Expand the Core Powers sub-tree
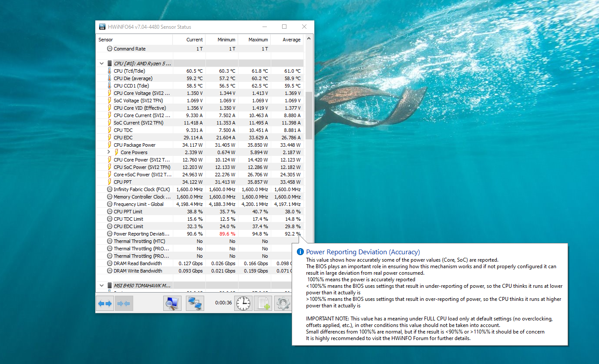599x364 pixels. coord(109,152)
